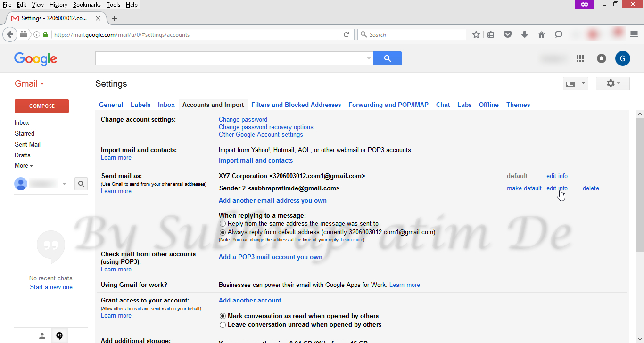Click the chat search magnifier icon
The image size is (644, 343).
coord(81,184)
